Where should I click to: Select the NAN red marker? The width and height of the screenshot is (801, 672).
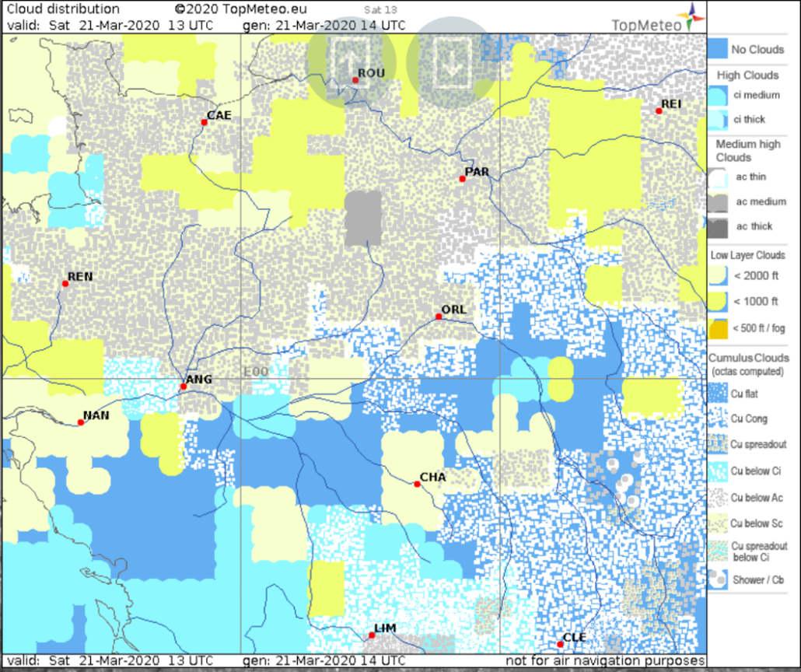pyautogui.click(x=81, y=422)
